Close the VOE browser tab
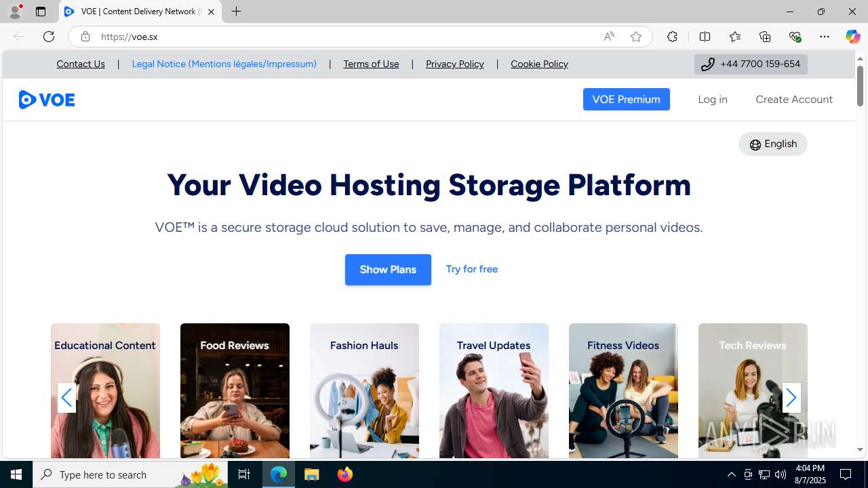Viewport: 868px width, 488px height. [x=211, y=12]
